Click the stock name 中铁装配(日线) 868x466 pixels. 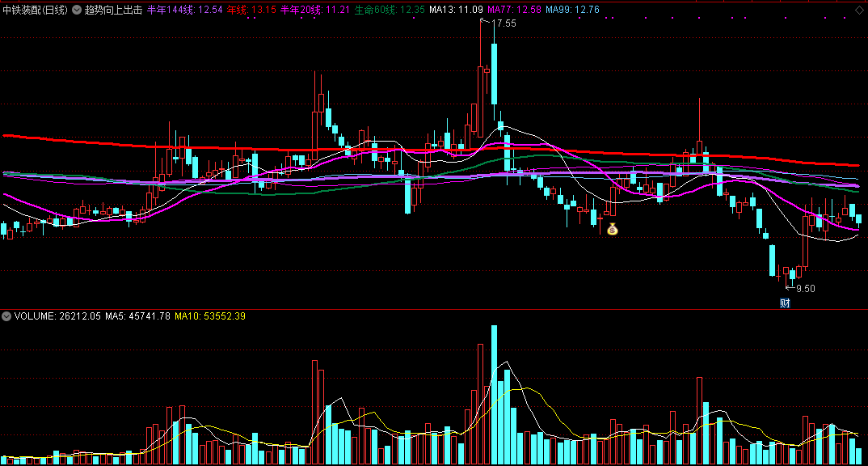(x=35, y=10)
